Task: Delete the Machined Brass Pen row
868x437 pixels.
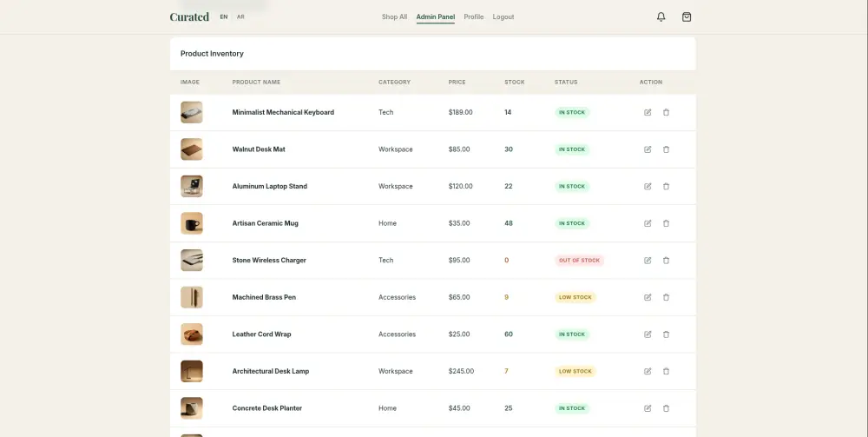Action: click(x=666, y=297)
